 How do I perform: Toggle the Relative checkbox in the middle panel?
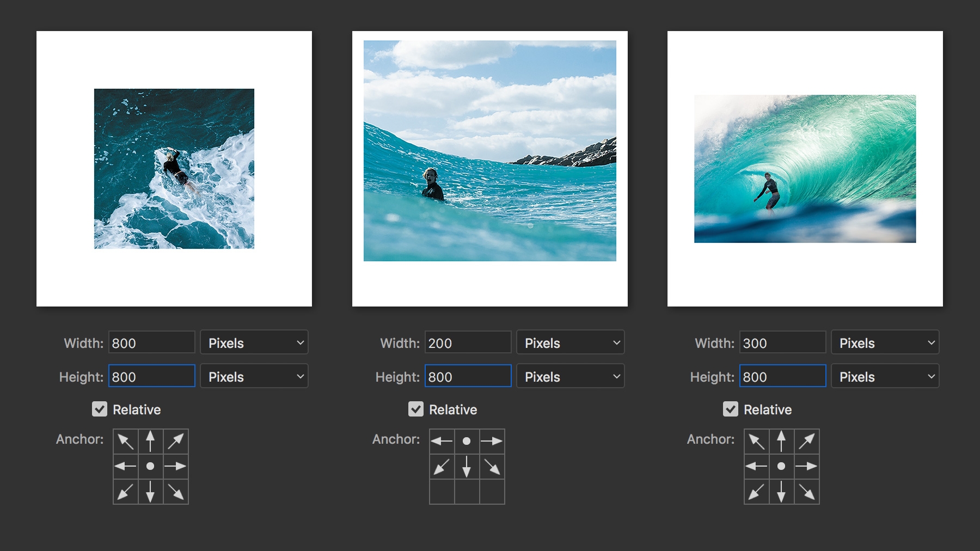(x=416, y=409)
